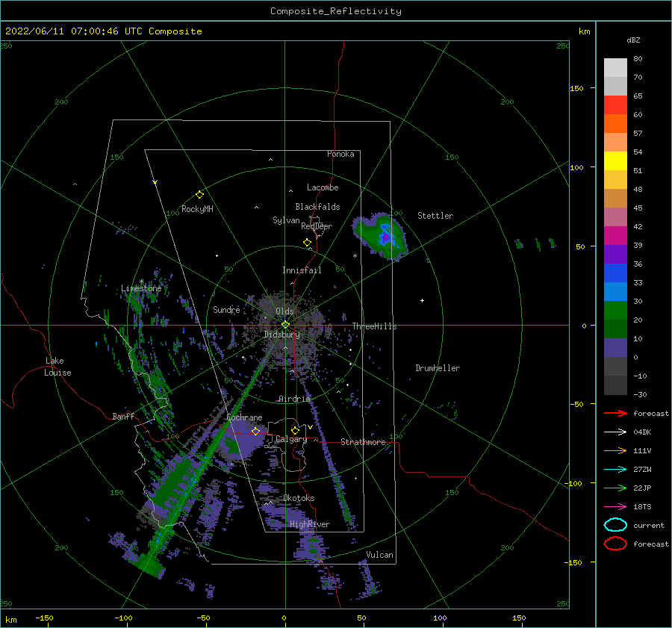This screenshot has height=628, width=672.
Task: Click the Didsbury city label
Action: tap(281, 335)
